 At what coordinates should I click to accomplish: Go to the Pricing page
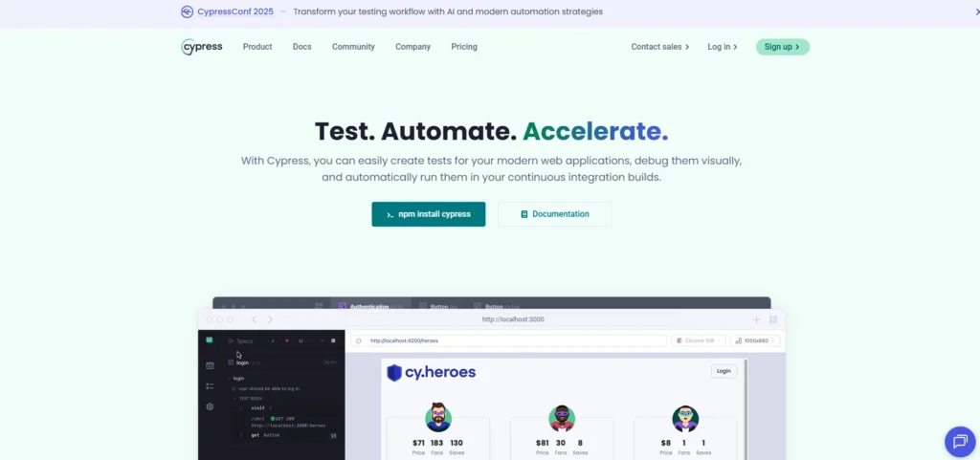[x=464, y=47]
